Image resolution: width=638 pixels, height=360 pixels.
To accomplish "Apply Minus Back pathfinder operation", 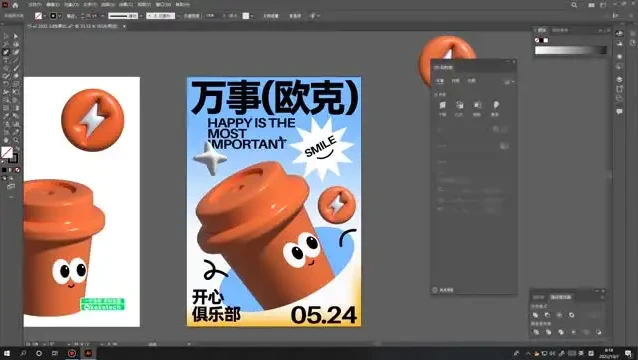I will (x=598, y=332).
